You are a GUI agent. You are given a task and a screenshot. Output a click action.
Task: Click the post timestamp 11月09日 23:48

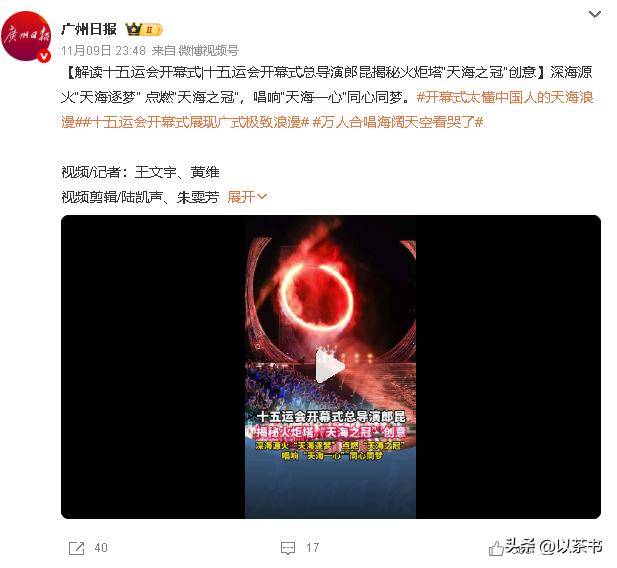[103, 50]
